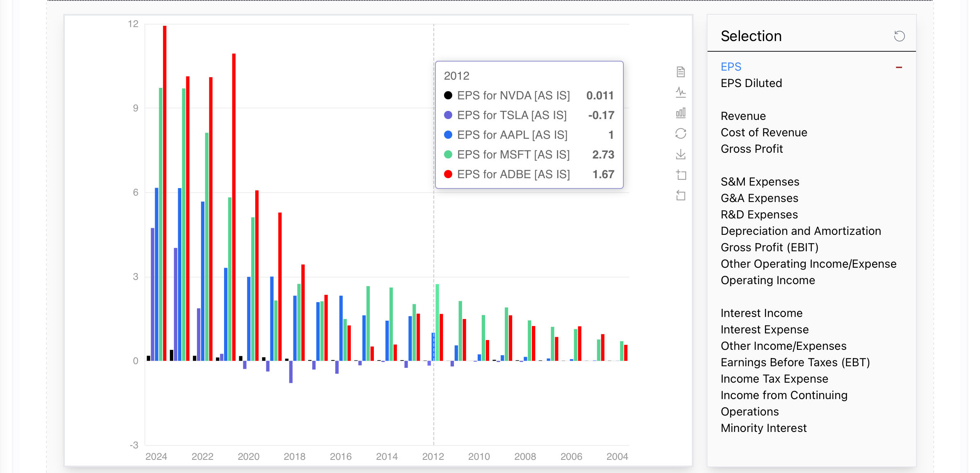
Task: Click the 2018 x-axis label
Action: coord(295,457)
